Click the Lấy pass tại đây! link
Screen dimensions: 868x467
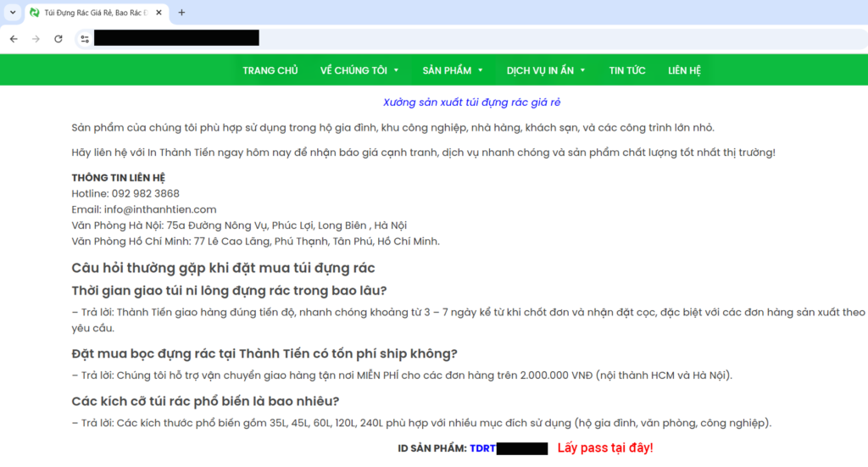pos(604,448)
